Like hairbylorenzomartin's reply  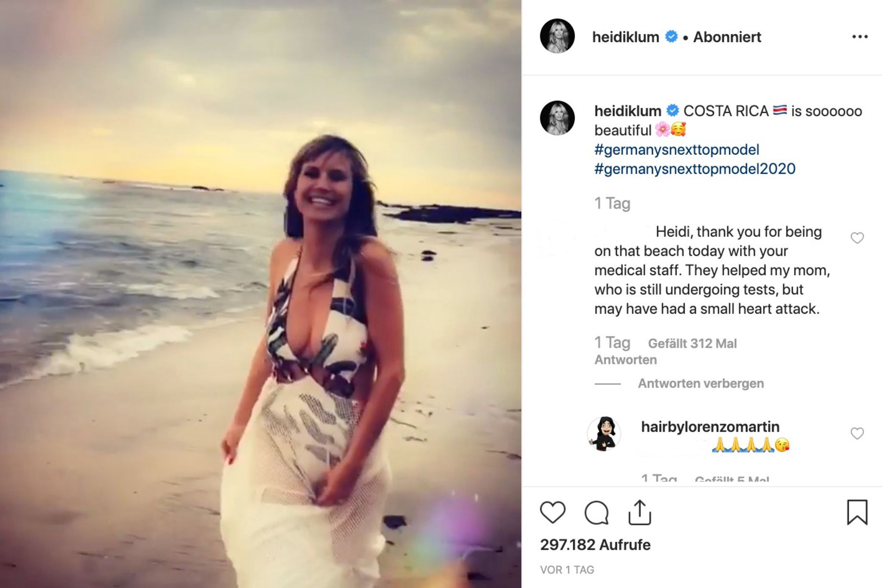[857, 433]
